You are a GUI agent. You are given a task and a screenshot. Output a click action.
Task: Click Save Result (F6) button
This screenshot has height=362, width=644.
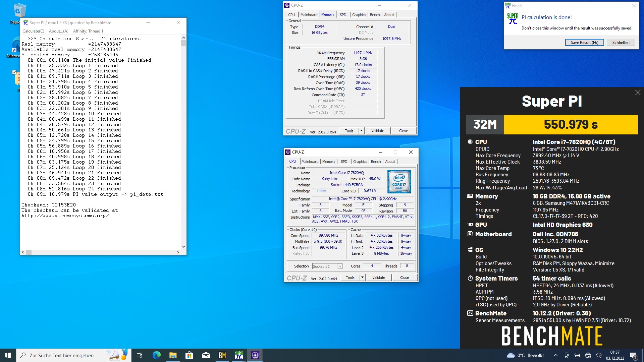(584, 43)
